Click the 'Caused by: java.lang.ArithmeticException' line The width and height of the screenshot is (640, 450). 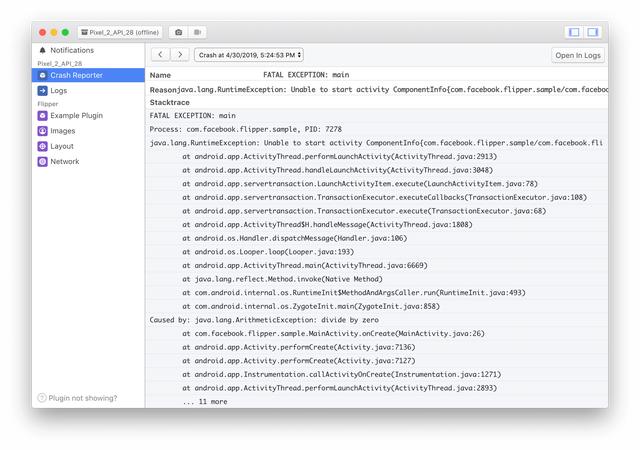click(264, 320)
